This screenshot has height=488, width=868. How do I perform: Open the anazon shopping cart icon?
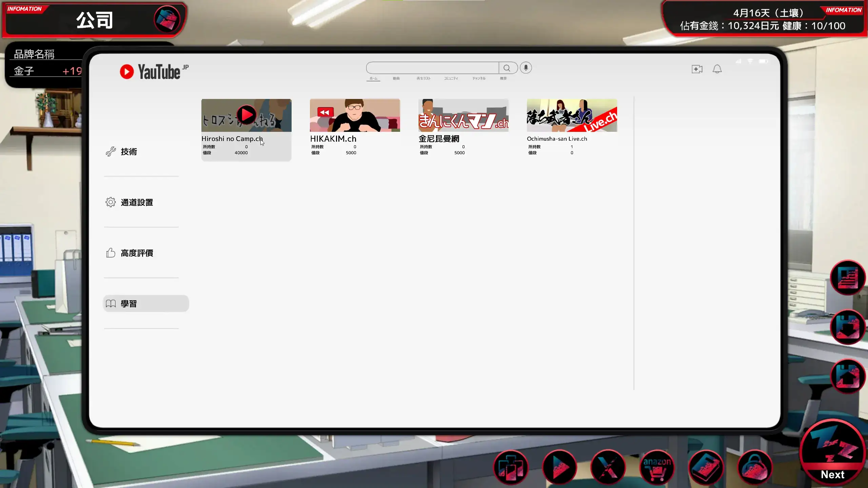tap(657, 468)
